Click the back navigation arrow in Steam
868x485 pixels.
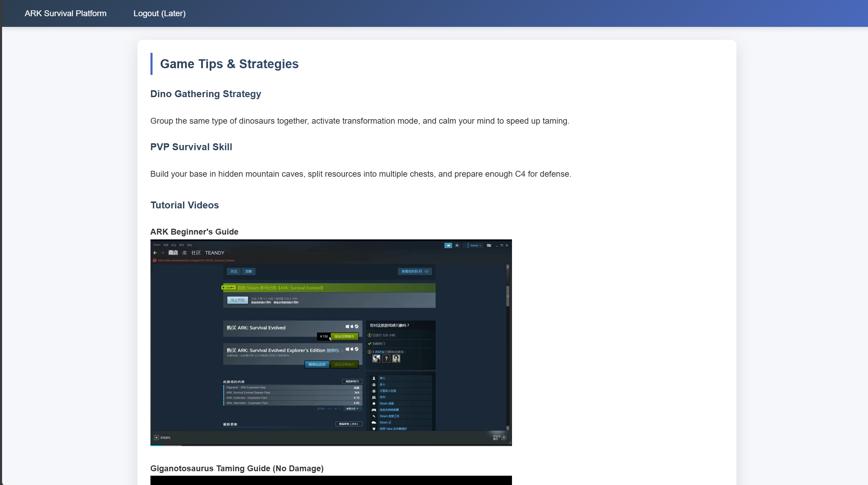coord(155,252)
